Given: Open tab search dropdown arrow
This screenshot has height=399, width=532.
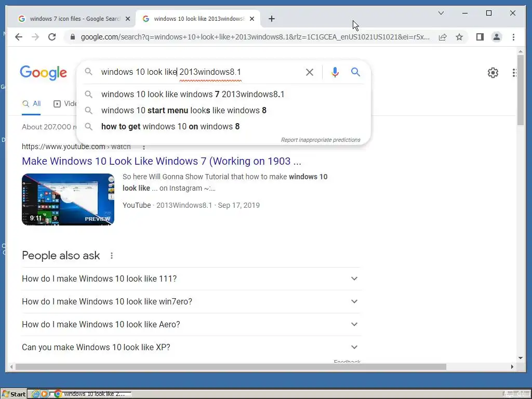Looking at the screenshot, I should [x=441, y=13].
